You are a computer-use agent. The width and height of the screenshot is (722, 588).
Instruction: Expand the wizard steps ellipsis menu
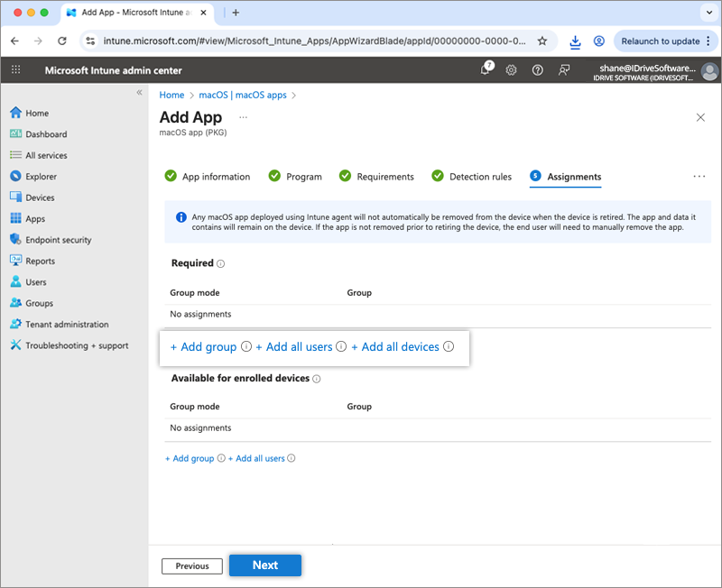click(699, 177)
